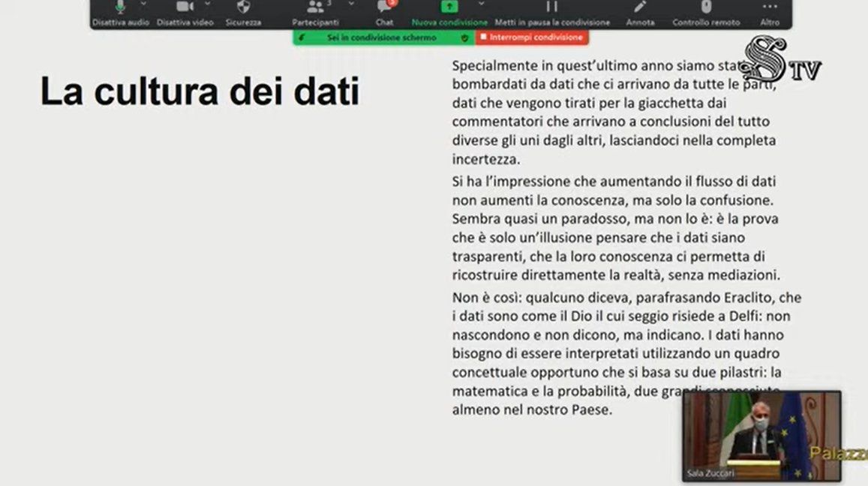
Task: Expand the arrow next to Partecipanti
Action: click(x=351, y=4)
